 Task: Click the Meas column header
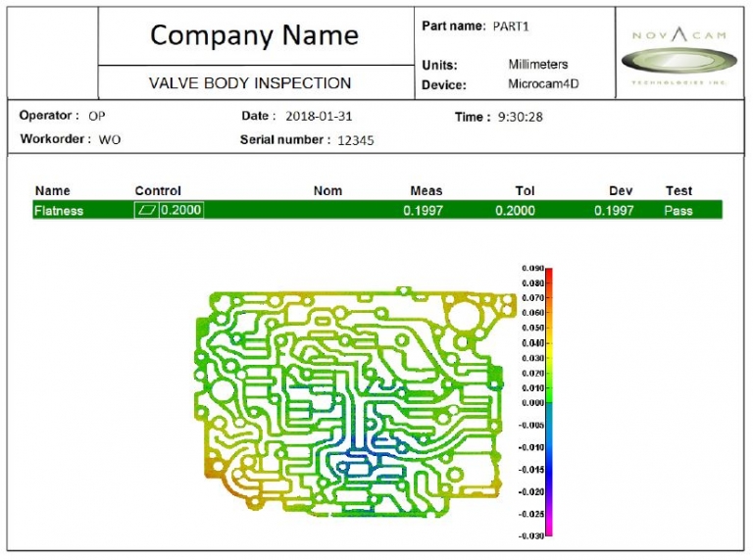(427, 190)
